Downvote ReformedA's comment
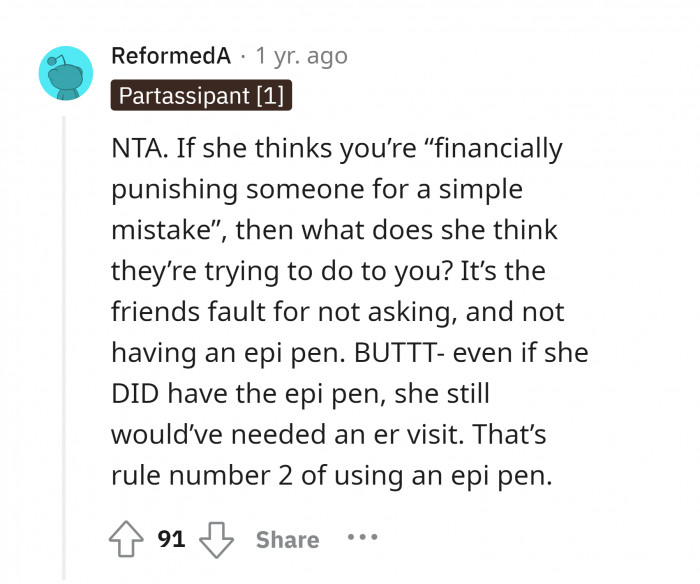 point(216,539)
